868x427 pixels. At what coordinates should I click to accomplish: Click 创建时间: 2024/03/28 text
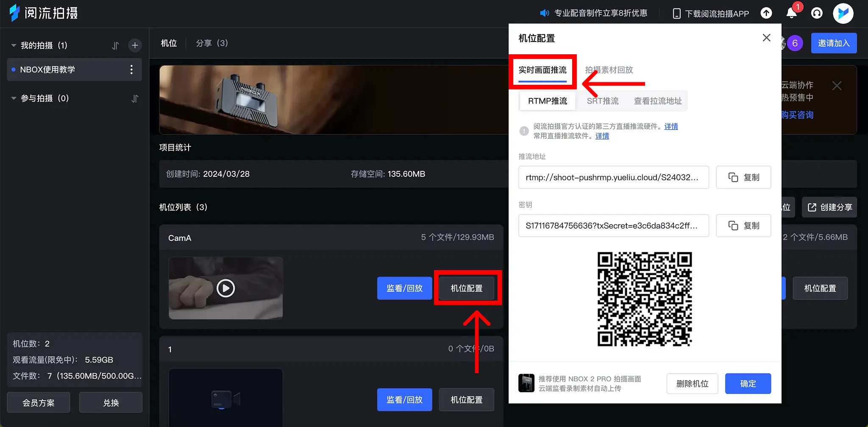click(x=208, y=174)
